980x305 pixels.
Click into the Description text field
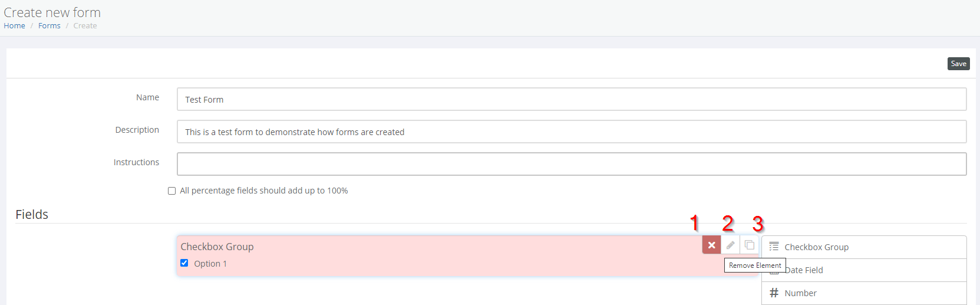pyautogui.click(x=571, y=132)
